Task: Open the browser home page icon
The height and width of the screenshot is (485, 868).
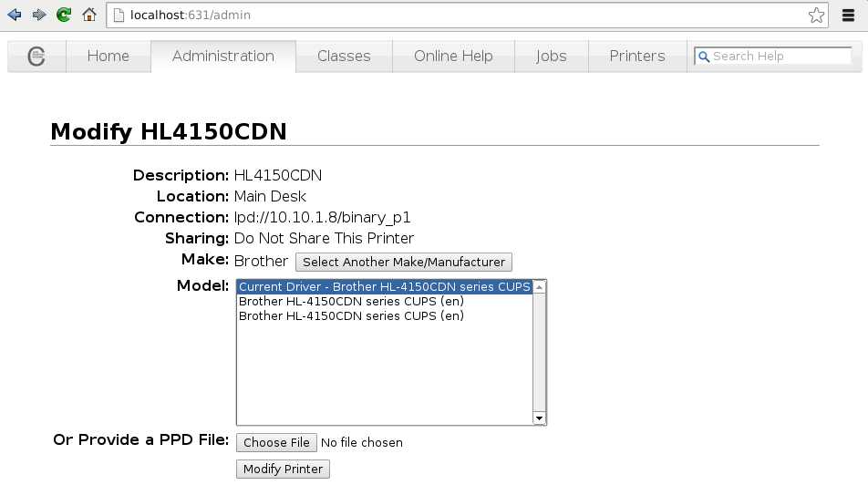Action: [x=89, y=15]
